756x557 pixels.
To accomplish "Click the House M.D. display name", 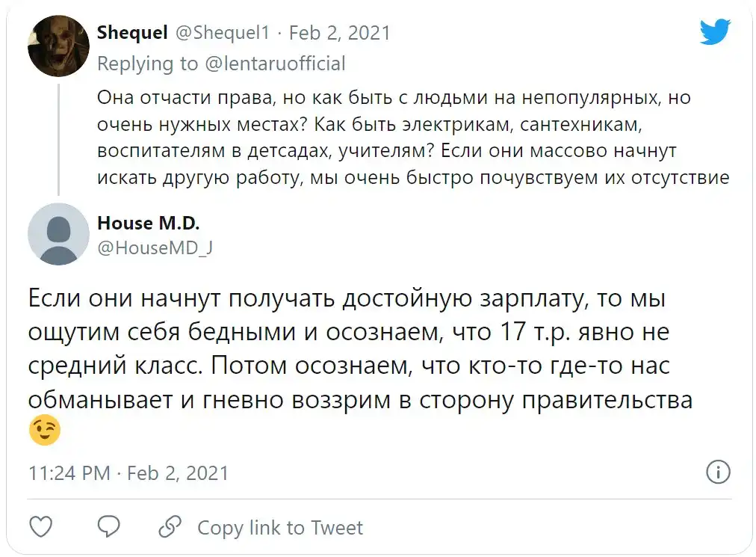I will [x=149, y=223].
